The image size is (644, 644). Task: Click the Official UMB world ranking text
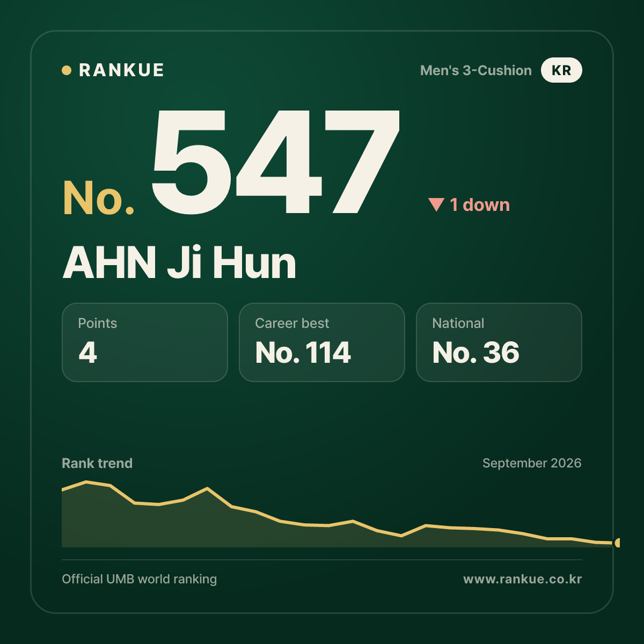(x=140, y=579)
